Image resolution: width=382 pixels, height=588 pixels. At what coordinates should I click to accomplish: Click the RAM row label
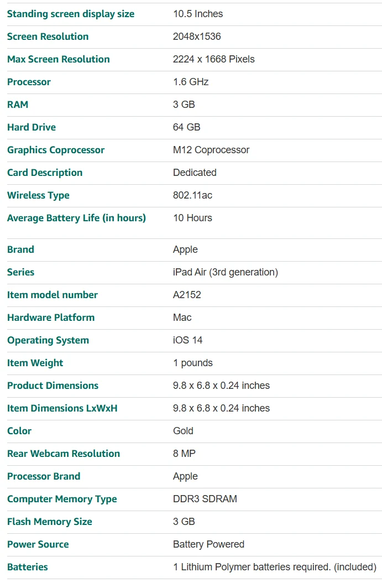point(18,105)
